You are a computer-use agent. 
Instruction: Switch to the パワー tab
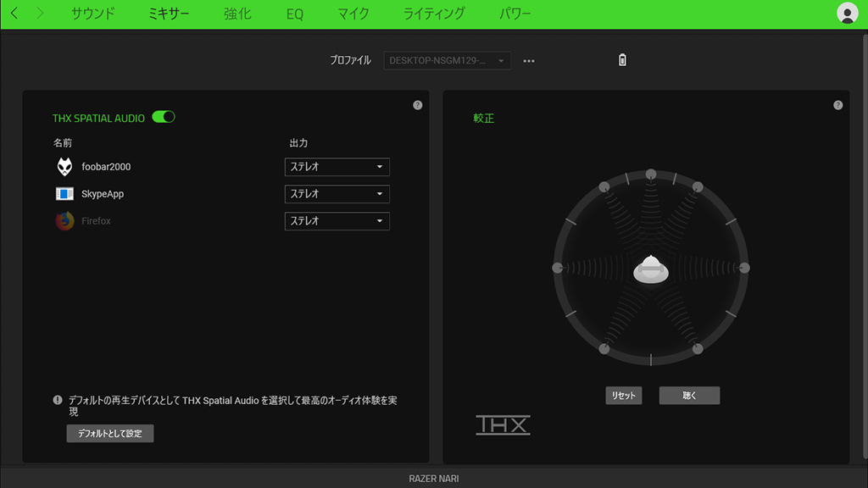(x=515, y=14)
